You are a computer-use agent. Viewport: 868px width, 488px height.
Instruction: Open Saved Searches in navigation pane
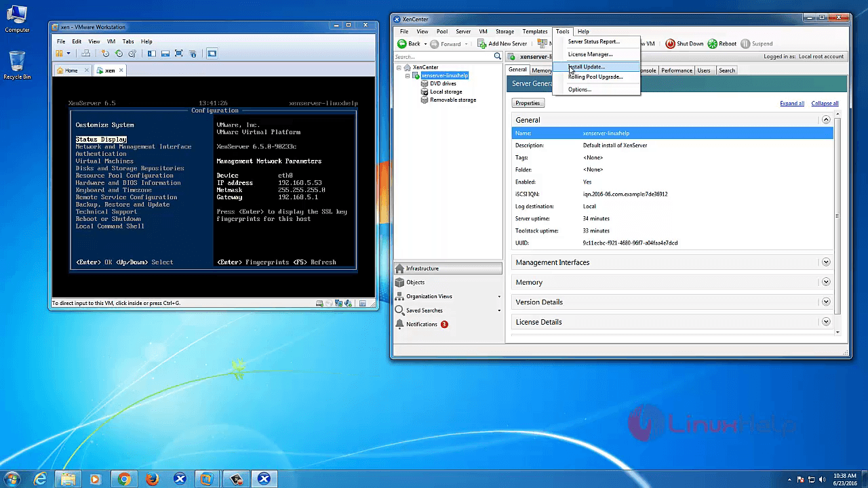(x=449, y=310)
